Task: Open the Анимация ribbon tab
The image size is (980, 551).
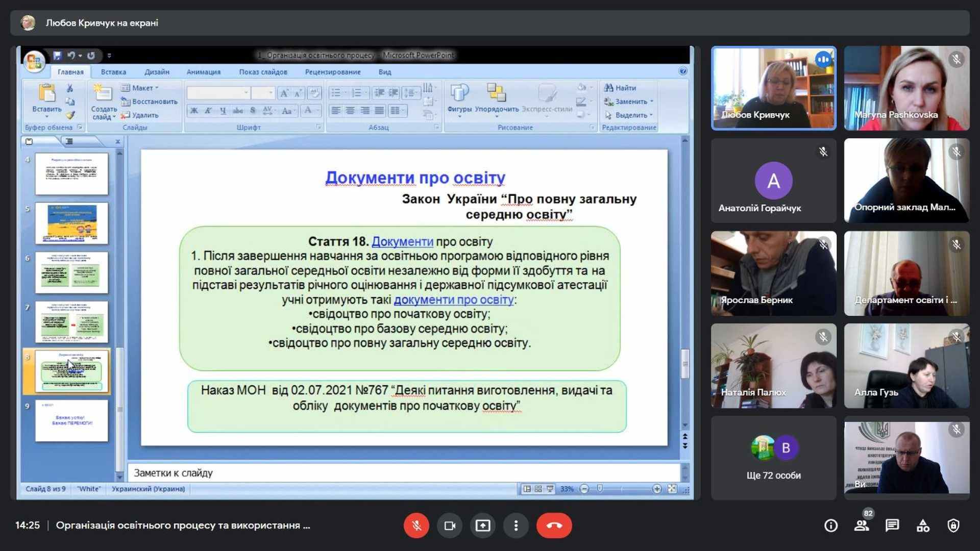Action: [203, 72]
